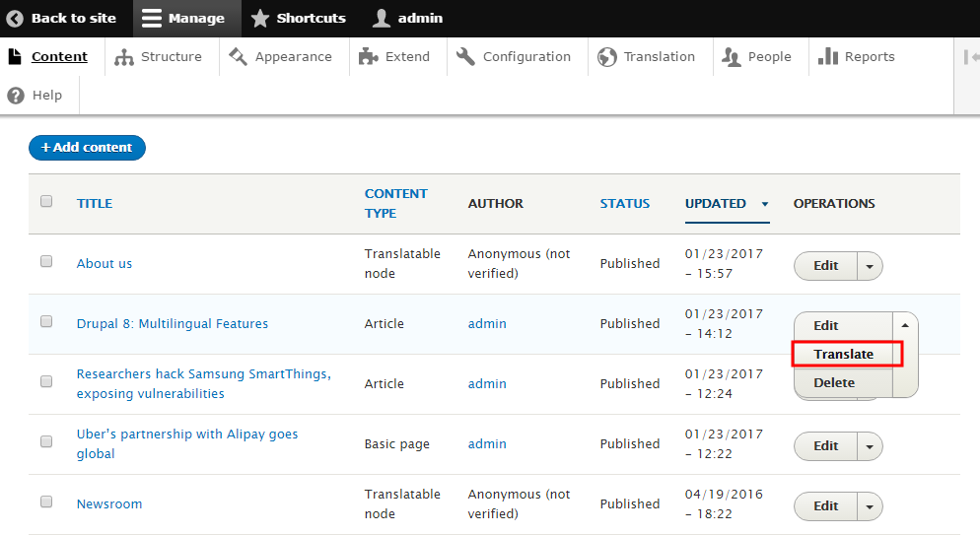Click the Translation globe icon
Screen dimensions: 980x535
pos(607,57)
